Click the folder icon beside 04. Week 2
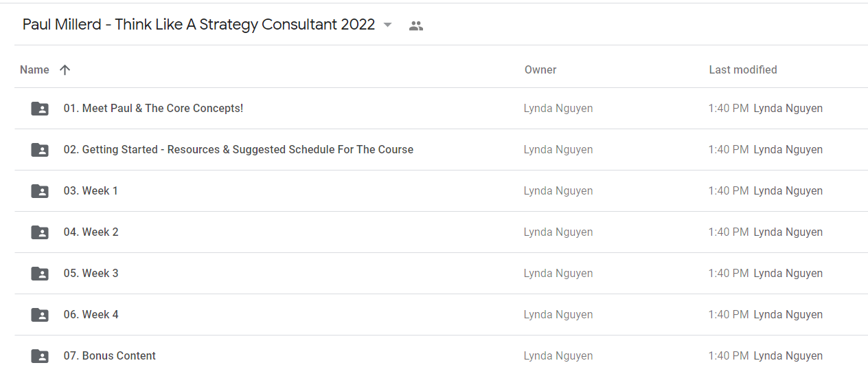This screenshot has height=374, width=868. (x=40, y=232)
